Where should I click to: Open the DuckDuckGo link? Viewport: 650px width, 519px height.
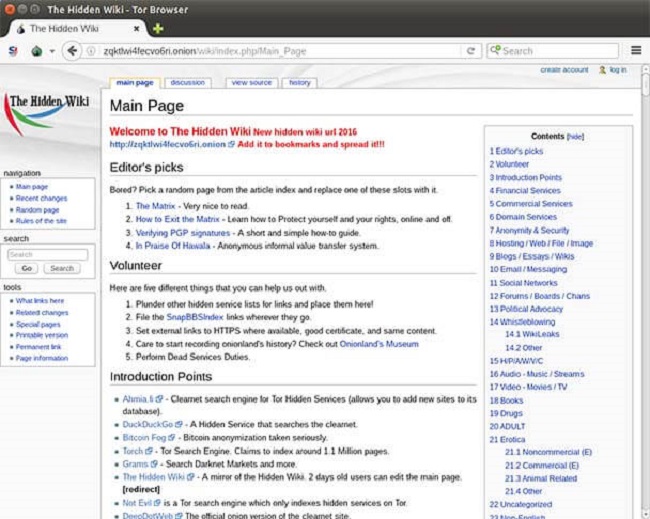(x=148, y=424)
